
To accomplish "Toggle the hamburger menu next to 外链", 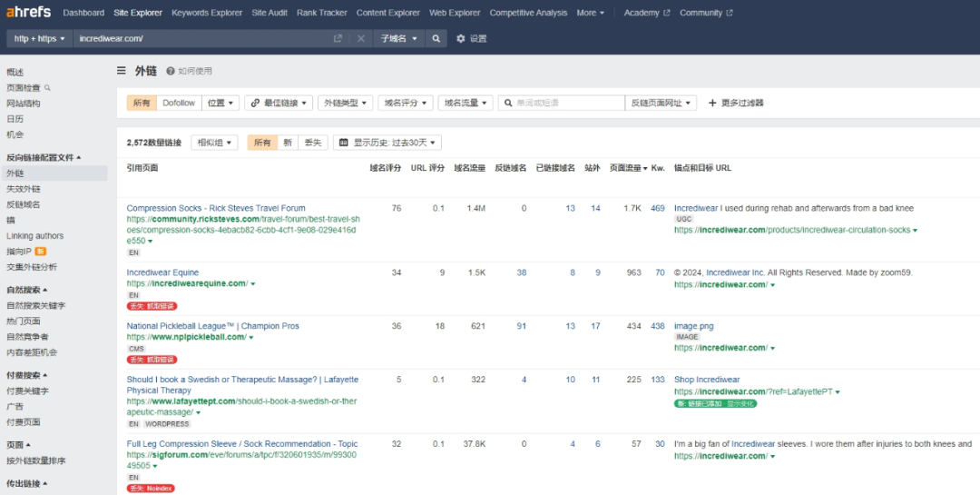I will [x=122, y=71].
